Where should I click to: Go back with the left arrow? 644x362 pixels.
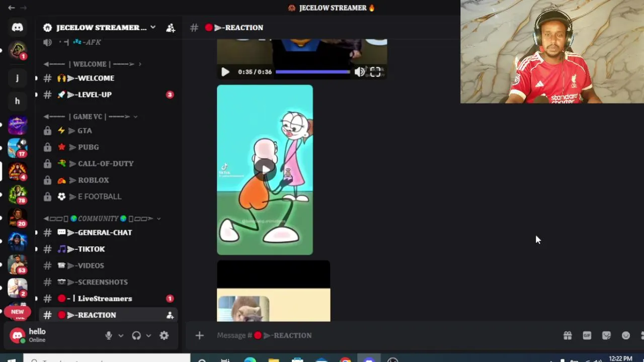(x=11, y=8)
